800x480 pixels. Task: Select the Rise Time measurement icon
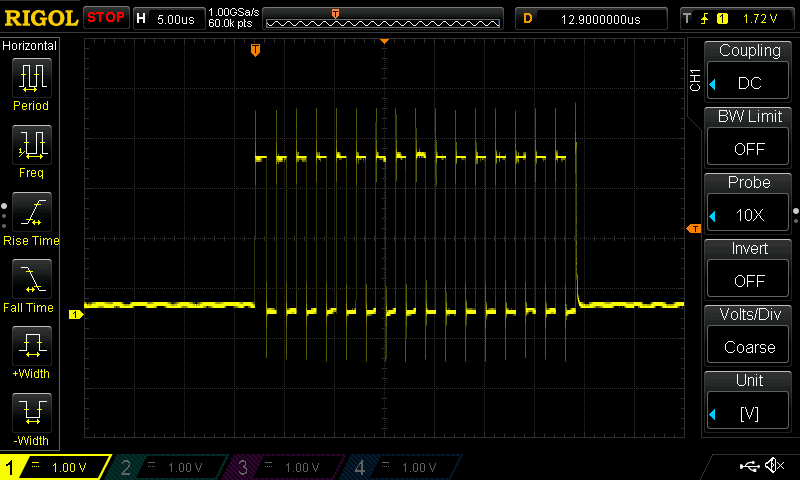click(32, 212)
